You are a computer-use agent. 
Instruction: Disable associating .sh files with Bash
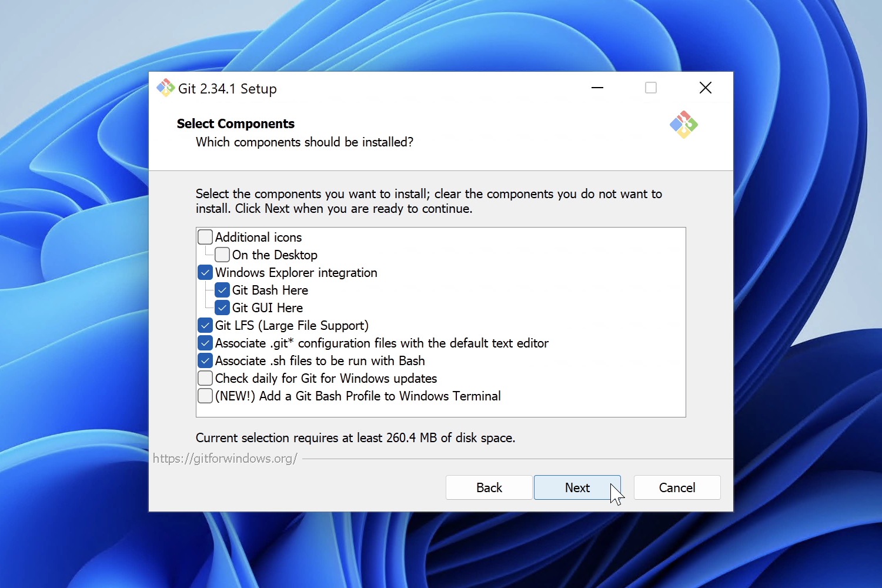tap(205, 360)
